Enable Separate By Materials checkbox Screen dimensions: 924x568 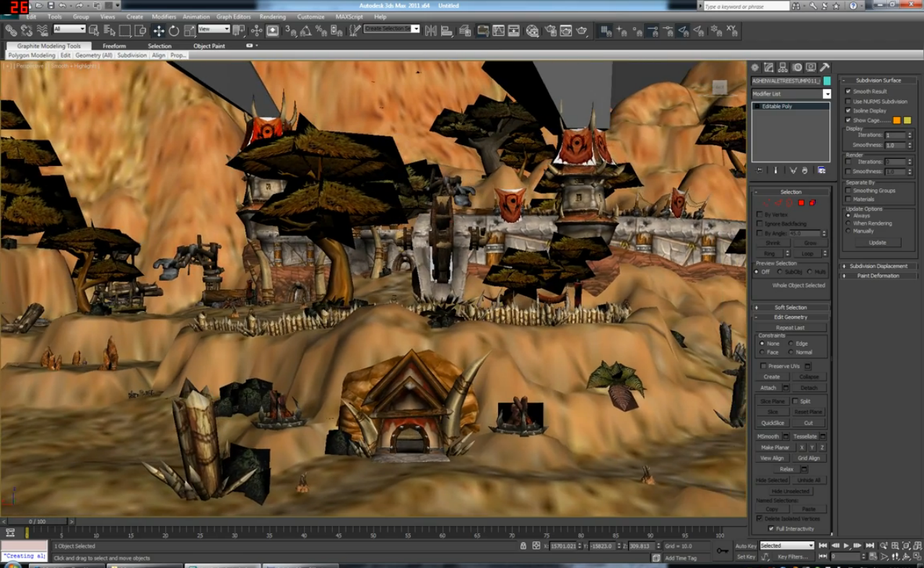(x=848, y=199)
